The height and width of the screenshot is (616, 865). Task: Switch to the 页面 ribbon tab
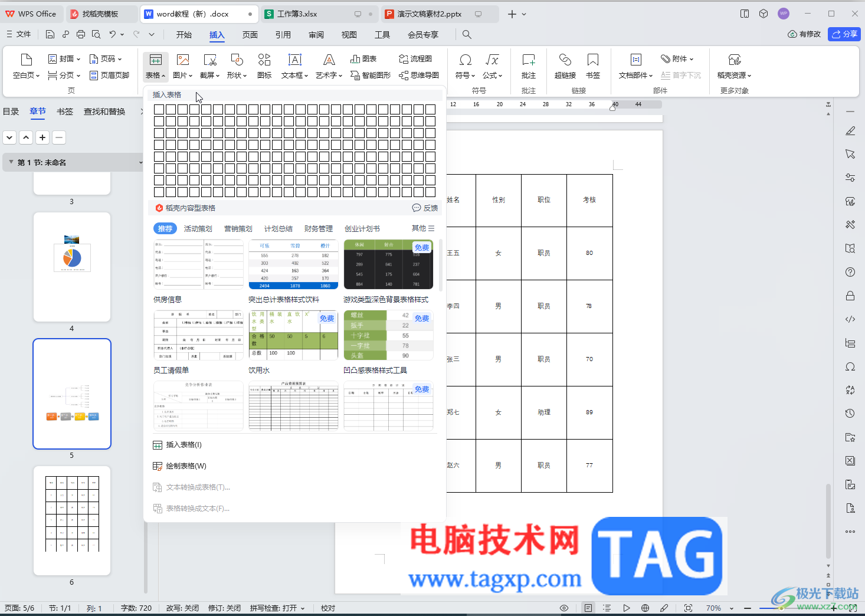click(x=250, y=35)
